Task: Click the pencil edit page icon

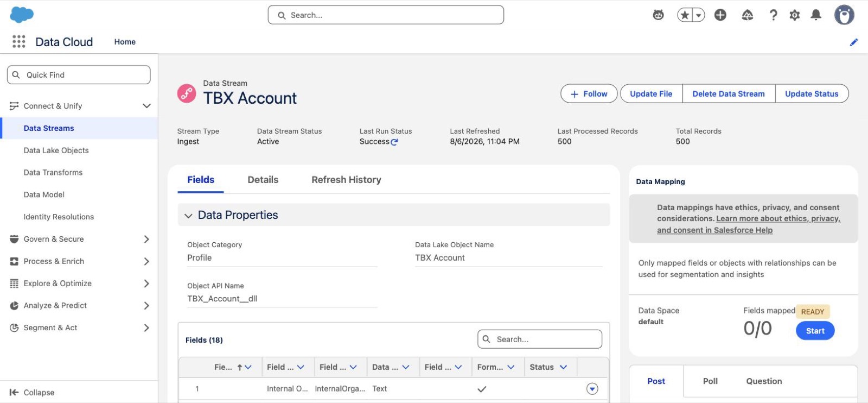Action: pyautogui.click(x=854, y=42)
